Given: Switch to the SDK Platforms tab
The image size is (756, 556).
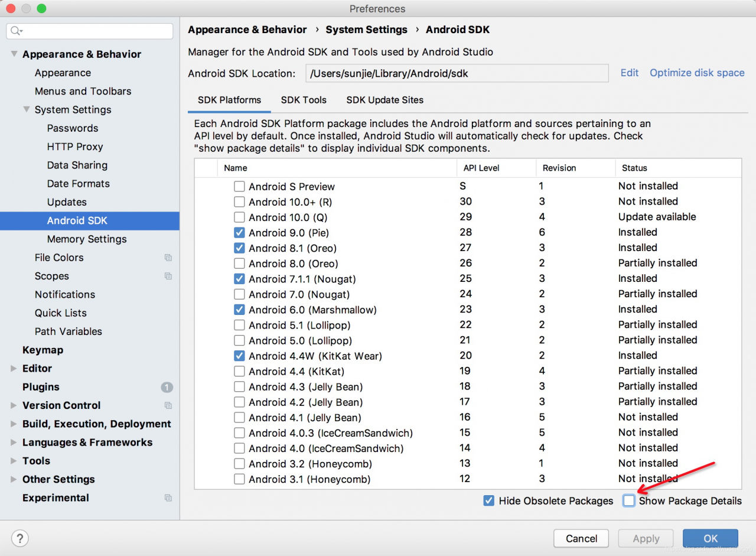Looking at the screenshot, I should (x=229, y=100).
